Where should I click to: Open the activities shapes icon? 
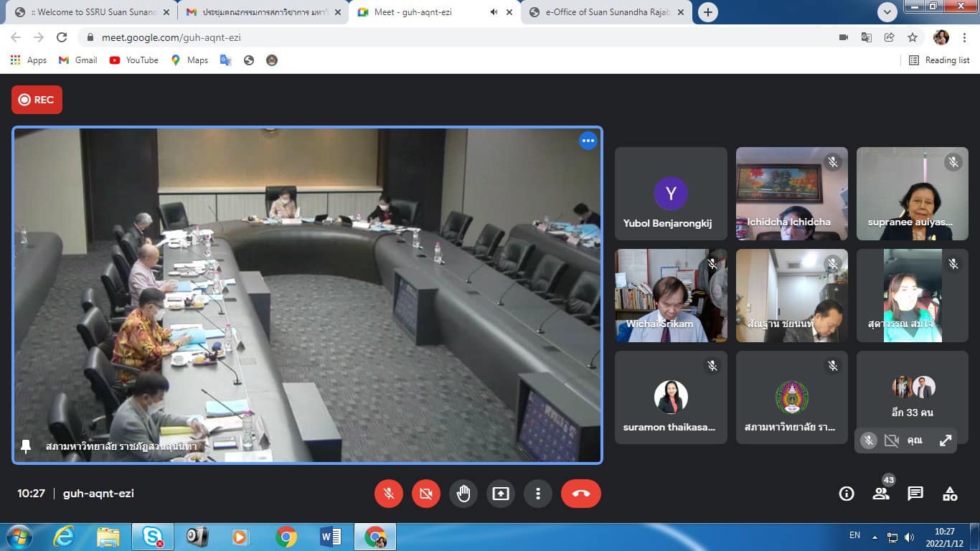950,494
